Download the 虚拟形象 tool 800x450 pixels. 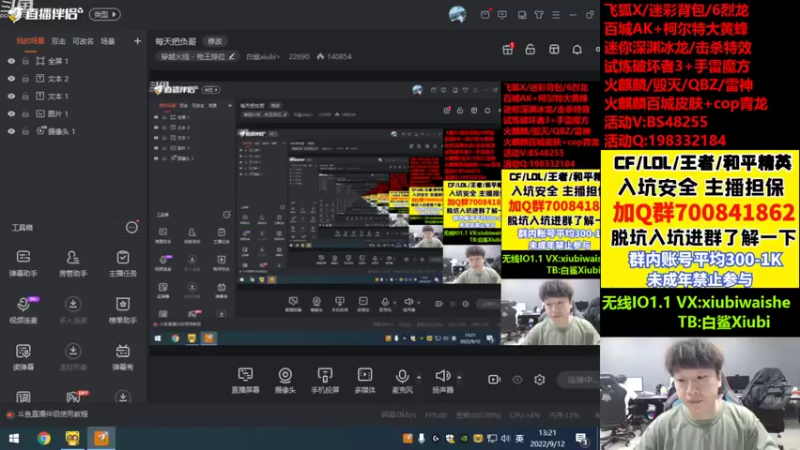coord(73,357)
